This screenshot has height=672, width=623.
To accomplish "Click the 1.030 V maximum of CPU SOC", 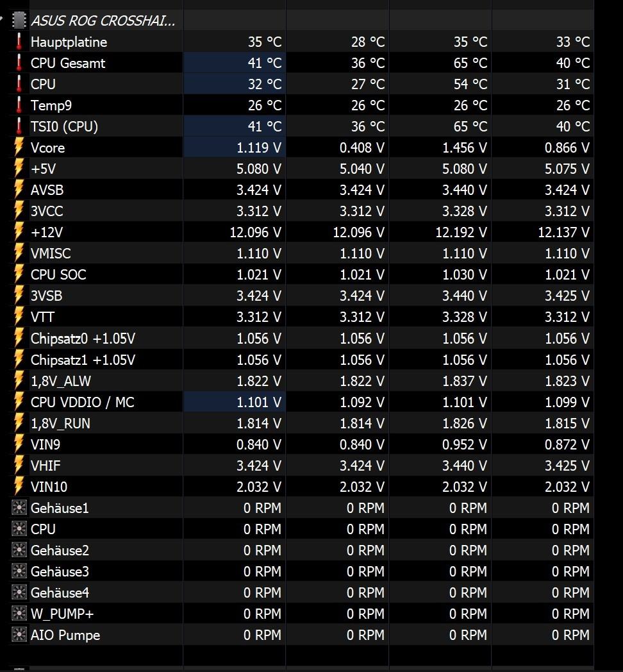I will click(465, 274).
